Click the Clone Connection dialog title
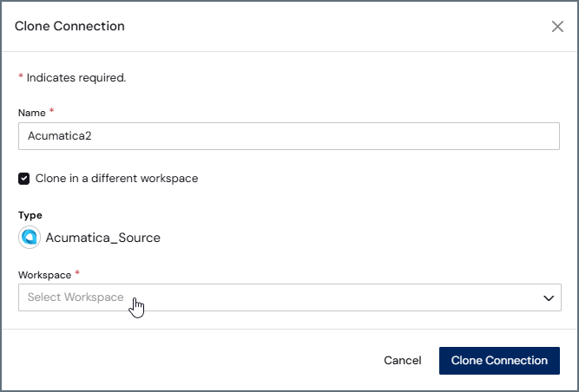Image resolution: width=579 pixels, height=392 pixels. [69, 26]
